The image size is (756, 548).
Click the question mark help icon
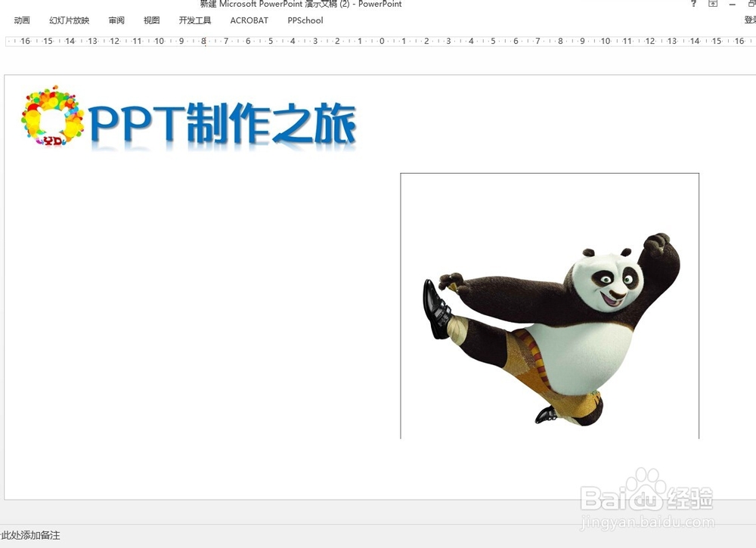point(694,3)
